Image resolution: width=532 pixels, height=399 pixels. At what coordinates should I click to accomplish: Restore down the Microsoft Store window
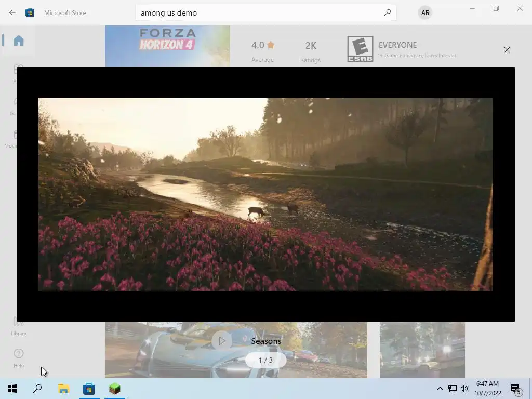(x=496, y=8)
